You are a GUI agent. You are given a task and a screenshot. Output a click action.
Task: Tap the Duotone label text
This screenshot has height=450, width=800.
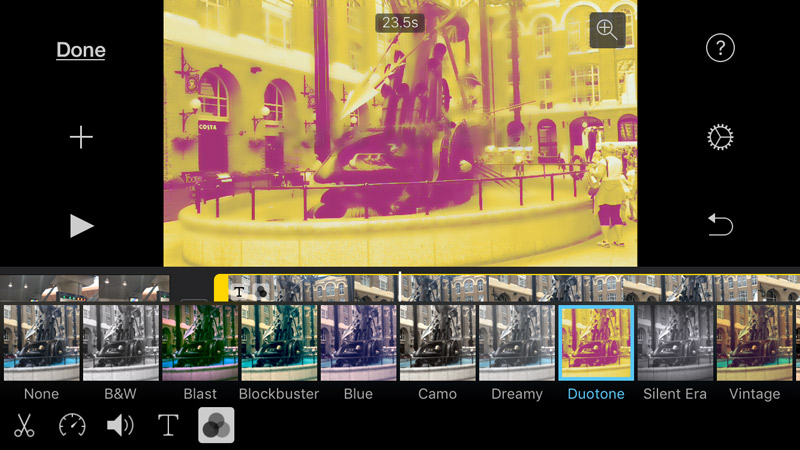596,394
